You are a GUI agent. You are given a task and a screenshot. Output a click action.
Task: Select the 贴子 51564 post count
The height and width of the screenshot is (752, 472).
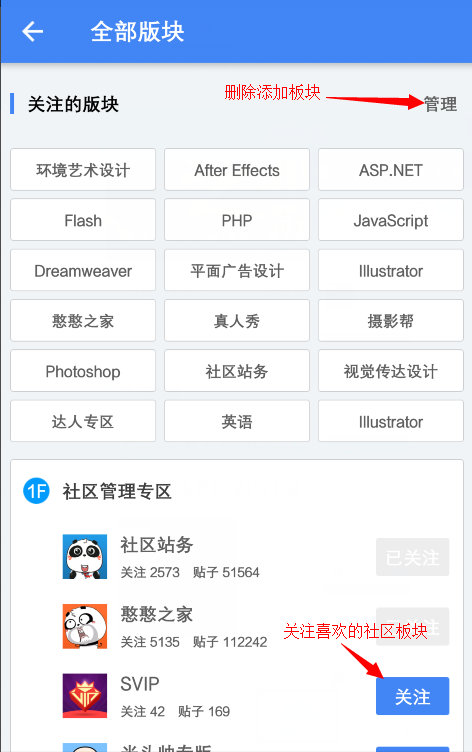(226, 572)
